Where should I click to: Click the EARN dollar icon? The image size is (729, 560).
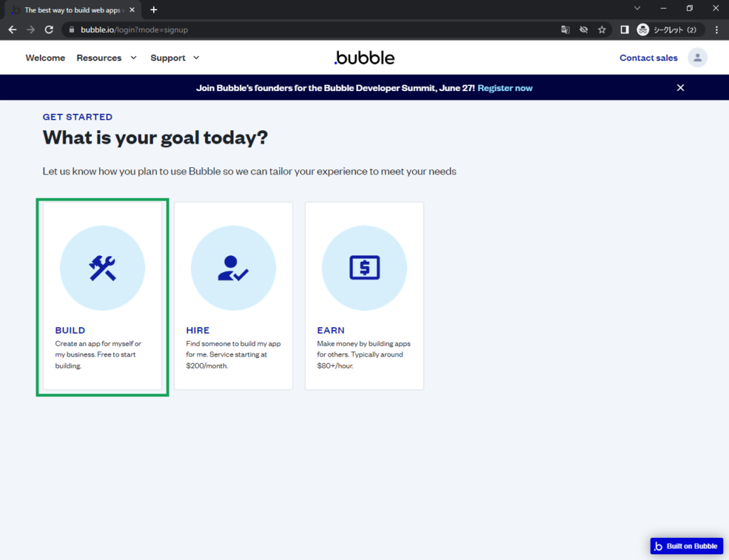pyautogui.click(x=364, y=268)
